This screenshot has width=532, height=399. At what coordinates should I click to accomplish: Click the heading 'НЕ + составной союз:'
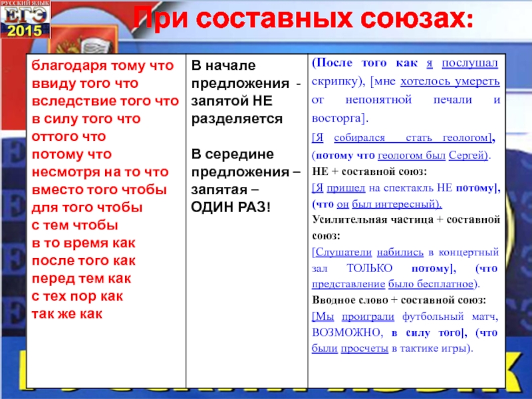tap(369, 172)
